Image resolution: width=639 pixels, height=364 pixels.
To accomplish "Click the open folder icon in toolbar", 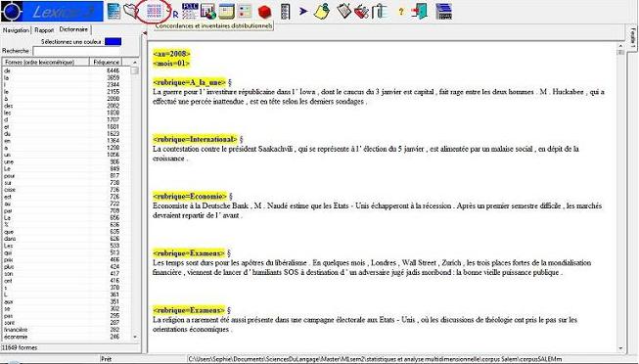I will coord(131,11).
